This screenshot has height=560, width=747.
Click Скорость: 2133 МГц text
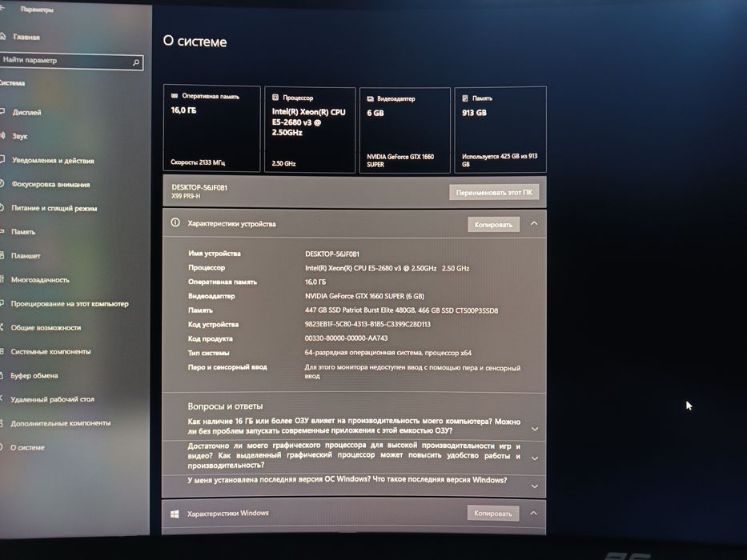[198, 162]
